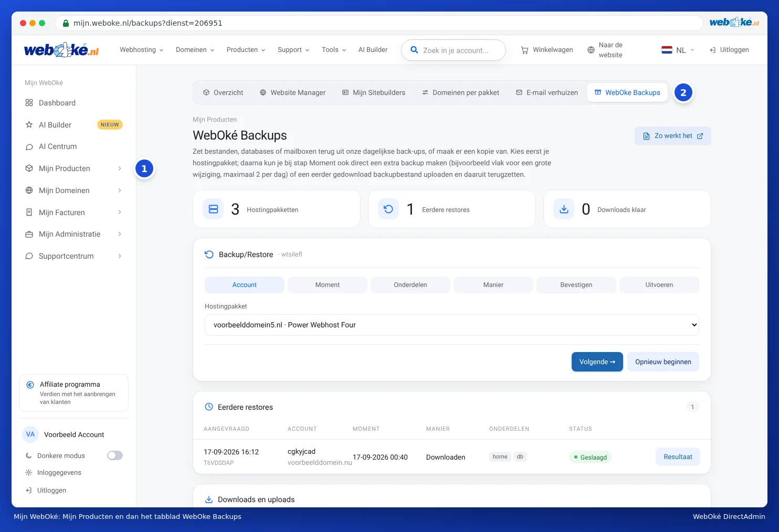Expand Mijn Administratie chevron
779x532 pixels.
(120, 234)
